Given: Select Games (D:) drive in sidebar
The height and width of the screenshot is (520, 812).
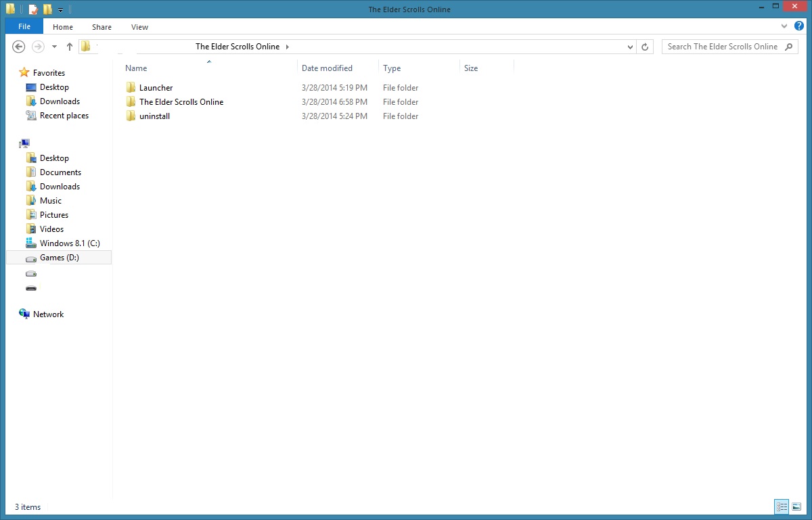Looking at the screenshot, I should point(59,258).
